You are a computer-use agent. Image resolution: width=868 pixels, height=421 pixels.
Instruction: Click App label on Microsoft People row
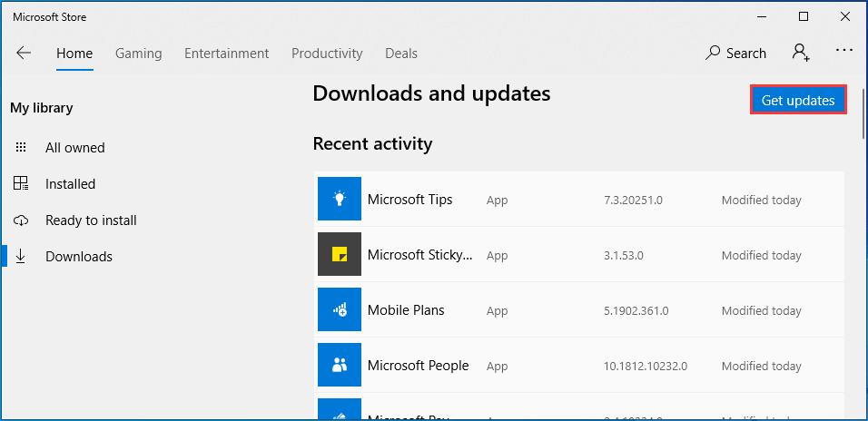tap(498, 367)
